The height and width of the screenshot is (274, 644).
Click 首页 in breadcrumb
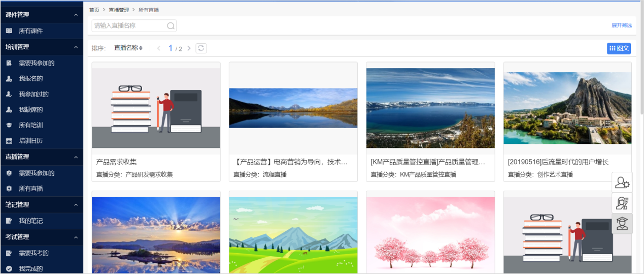(94, 10)
